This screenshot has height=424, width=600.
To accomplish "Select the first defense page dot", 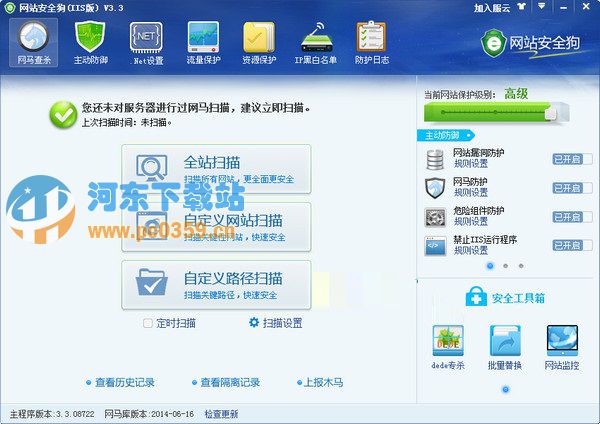I will coord(490,266).
